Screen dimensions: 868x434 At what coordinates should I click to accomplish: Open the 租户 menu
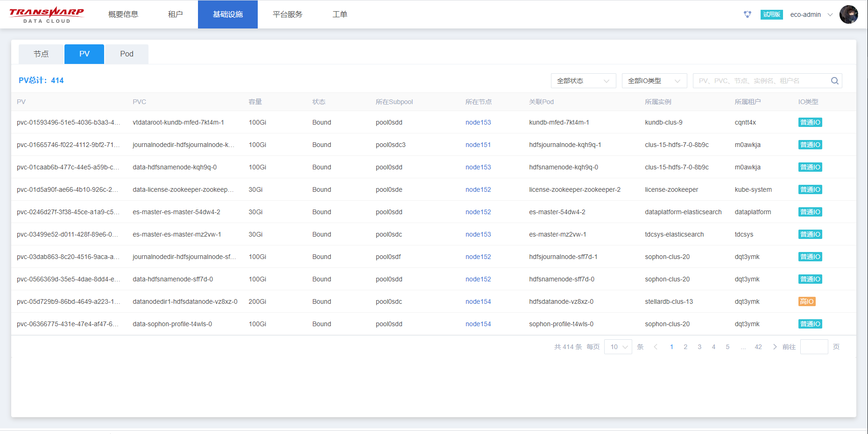pyautogui.click(x=176, y=14)
